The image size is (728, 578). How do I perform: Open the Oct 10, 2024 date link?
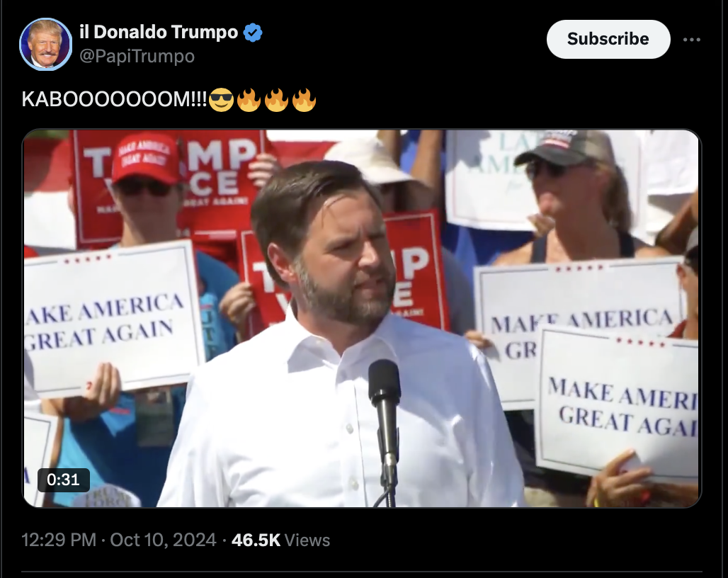(x=163, y=540)
